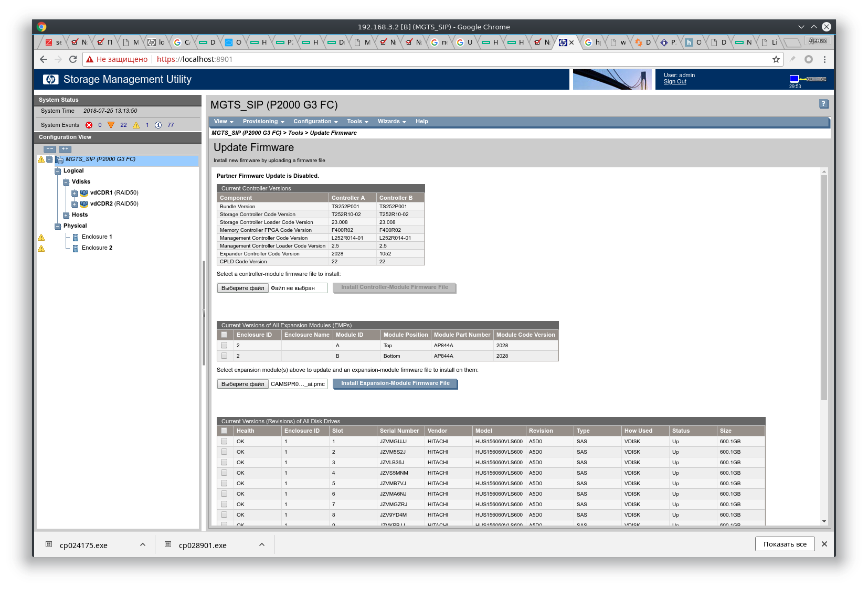Click the Enclosure 2 icon in tree
868x589 pixels.
tap(76, 248)
